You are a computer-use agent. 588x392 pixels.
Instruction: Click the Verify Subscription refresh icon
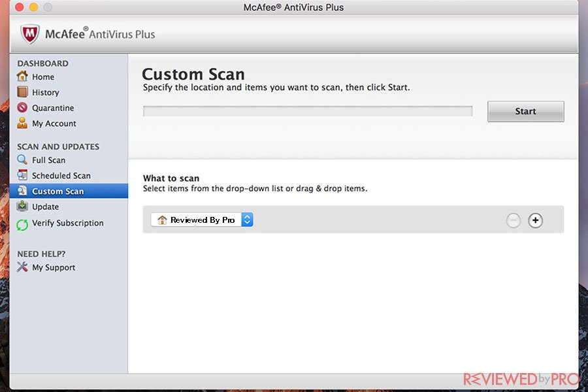22,224
